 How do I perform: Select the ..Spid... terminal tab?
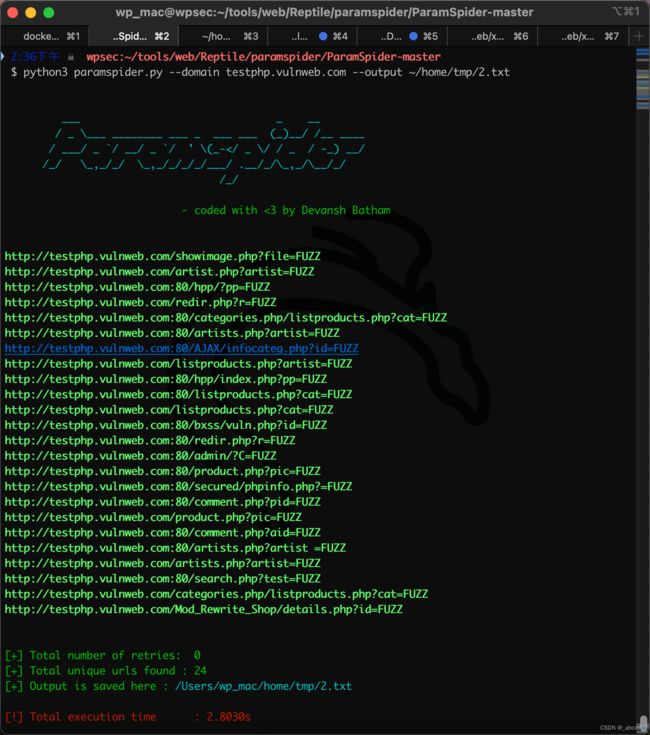(134, 37)
